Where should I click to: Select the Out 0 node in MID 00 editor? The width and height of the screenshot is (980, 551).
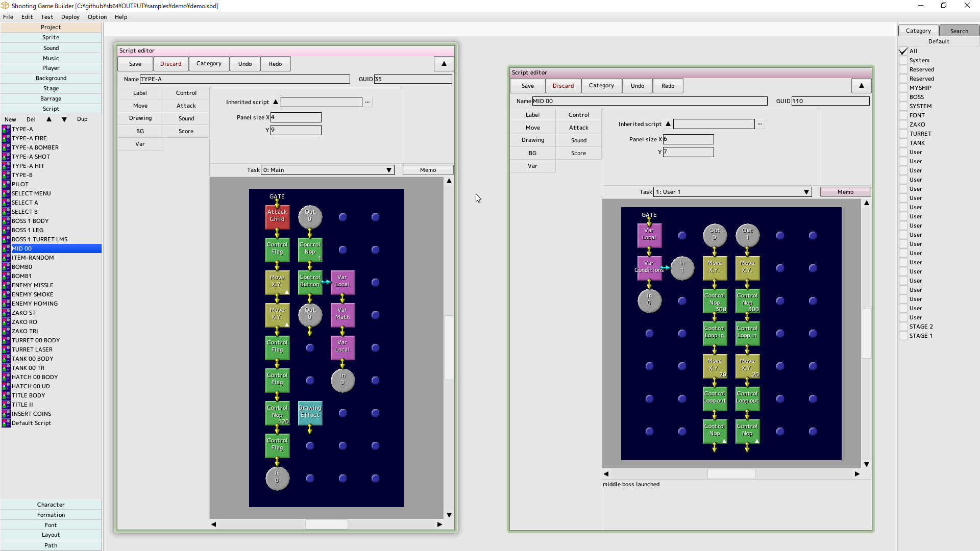point(715,235)
